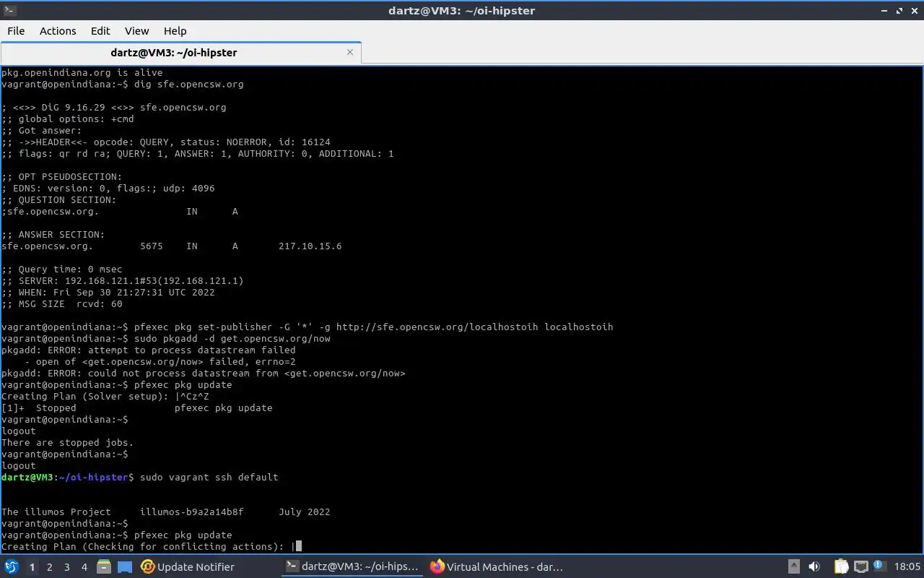Open the update notification tray icon
Screen dimensions: 924x578
click(x=879, y=566)
